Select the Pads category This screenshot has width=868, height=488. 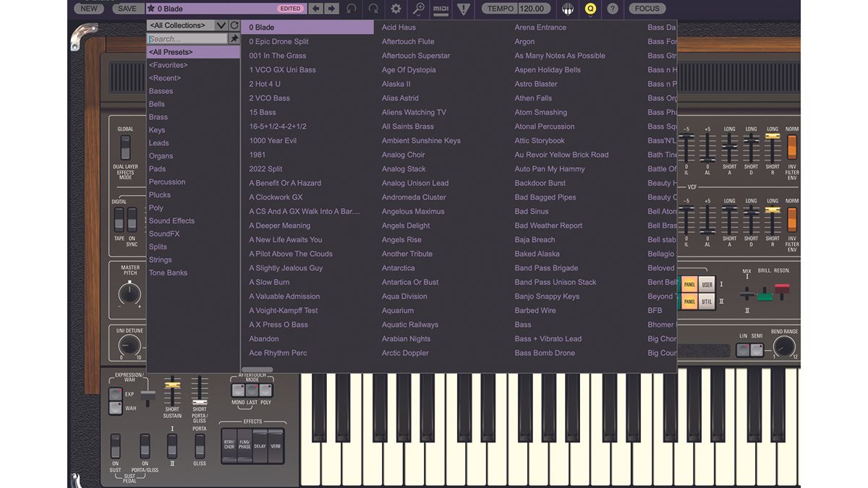pos(158,169)
